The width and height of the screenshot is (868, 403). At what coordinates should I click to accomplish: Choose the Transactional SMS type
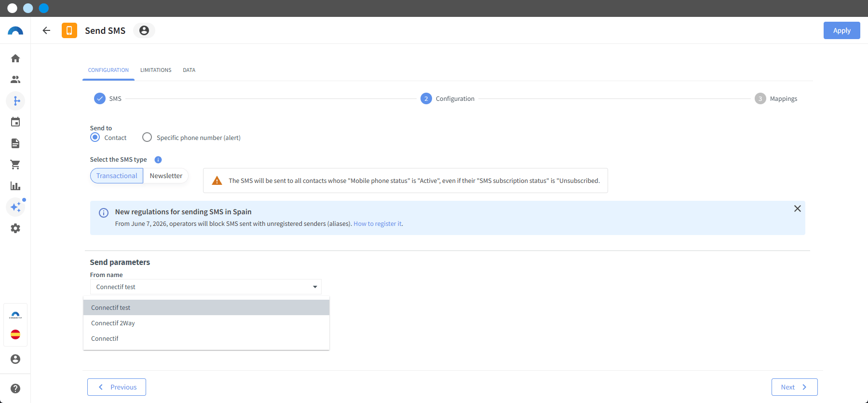[x=117, y=176]
